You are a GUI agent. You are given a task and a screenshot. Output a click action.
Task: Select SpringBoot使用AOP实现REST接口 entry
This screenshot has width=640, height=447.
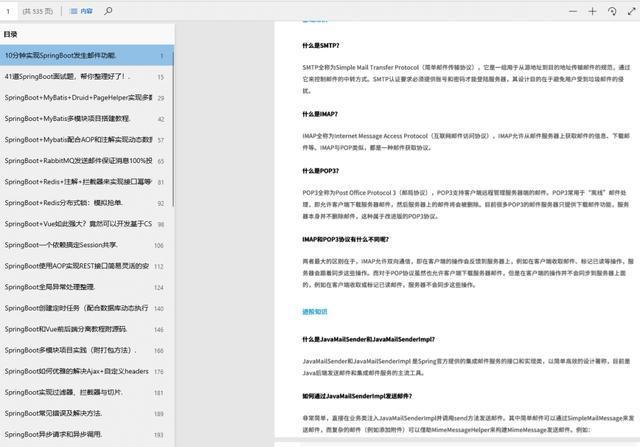[x=87, y=266]
